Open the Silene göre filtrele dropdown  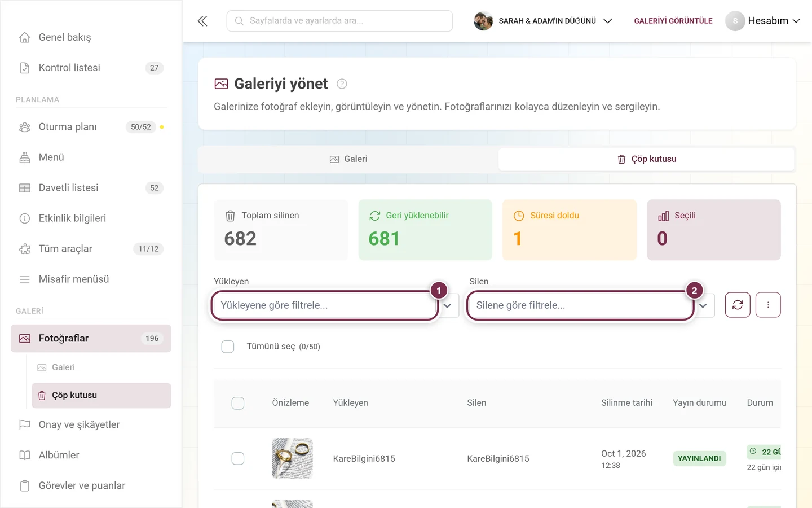(x=592, y=305)
